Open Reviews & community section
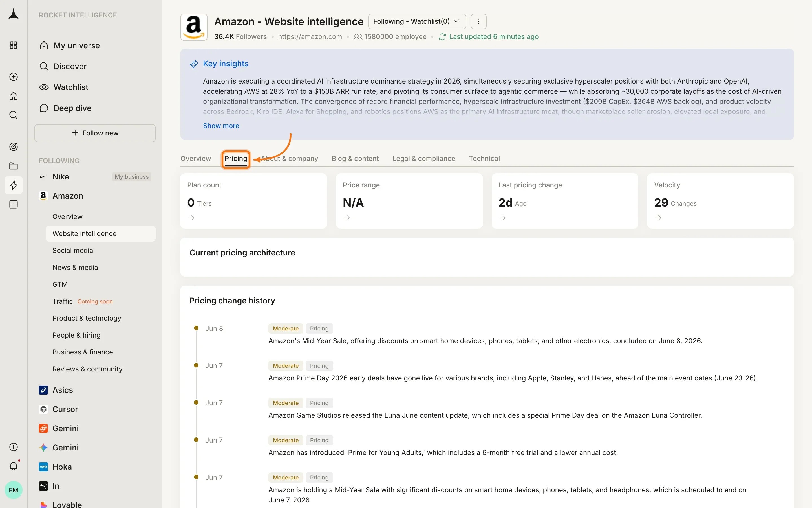 (88, 369)
